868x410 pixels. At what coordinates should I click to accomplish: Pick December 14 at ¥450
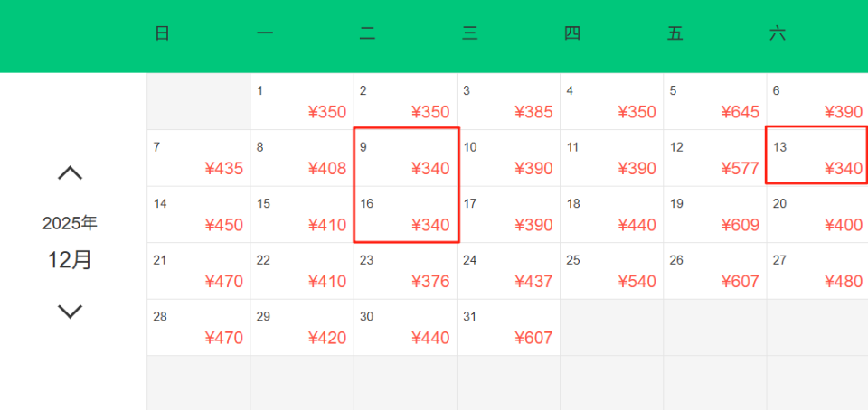199,215
